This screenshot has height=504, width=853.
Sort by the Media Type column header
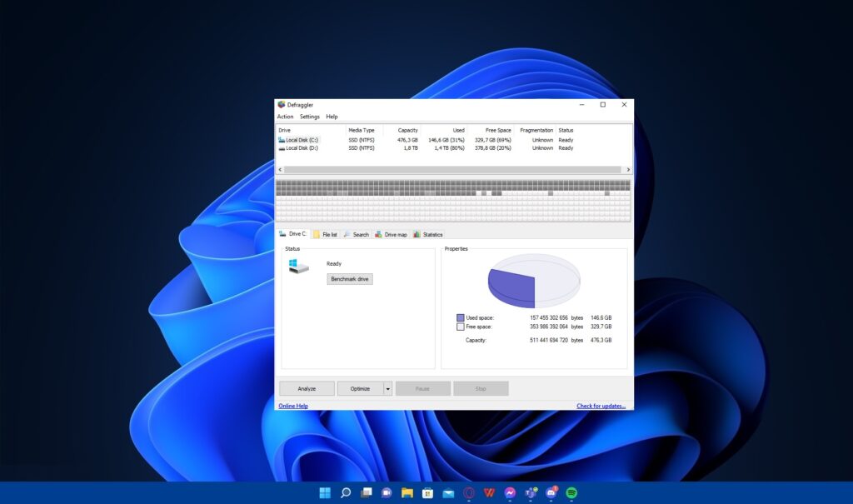point(364,130)
